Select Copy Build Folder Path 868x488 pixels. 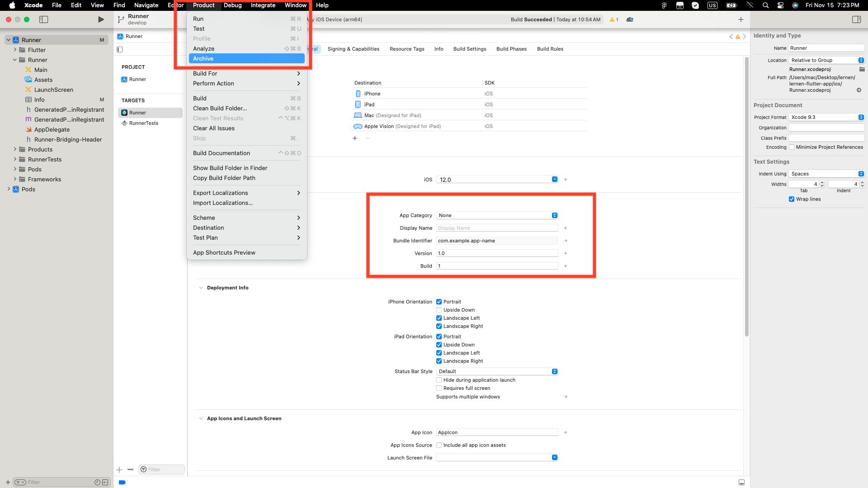point(247,178)
